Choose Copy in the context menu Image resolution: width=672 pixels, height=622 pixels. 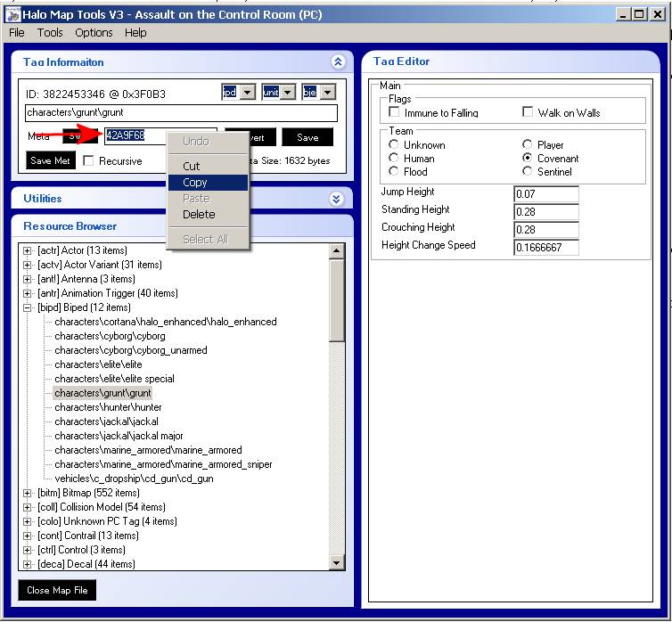[x=208, y=183]
